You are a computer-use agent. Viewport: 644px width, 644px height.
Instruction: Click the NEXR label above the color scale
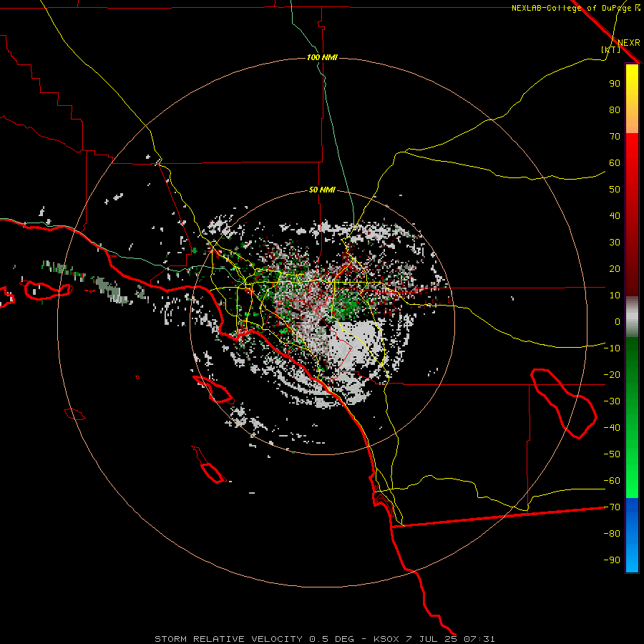coord(629,43)
